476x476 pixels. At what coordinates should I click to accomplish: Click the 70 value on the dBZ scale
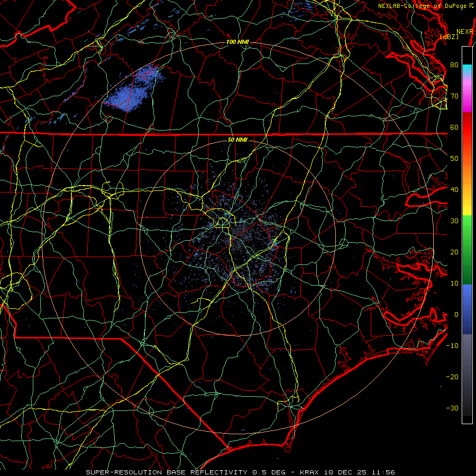[x=454, y=96]
